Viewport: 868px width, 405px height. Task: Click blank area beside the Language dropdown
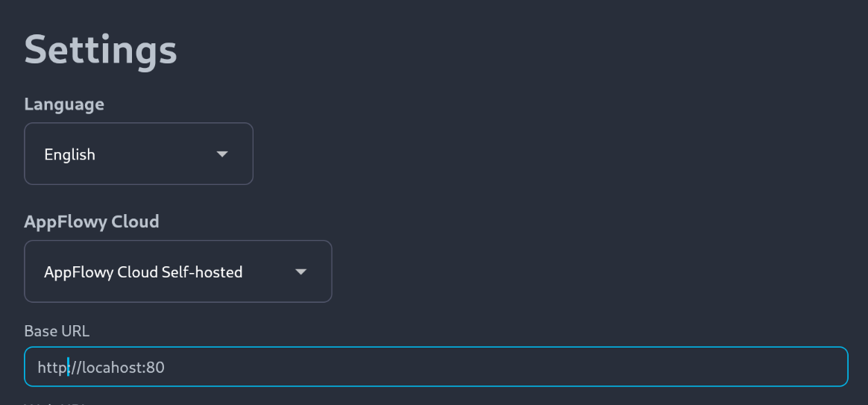553,154
